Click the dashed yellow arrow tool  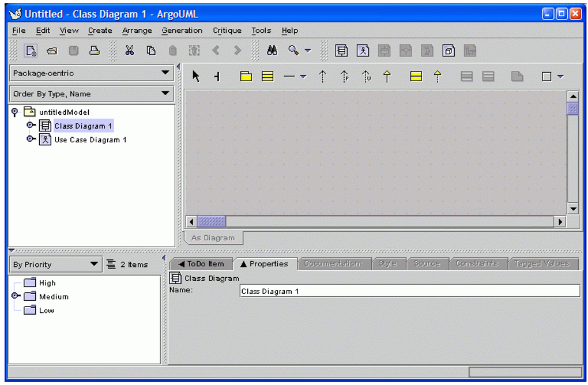coord(437,77)
